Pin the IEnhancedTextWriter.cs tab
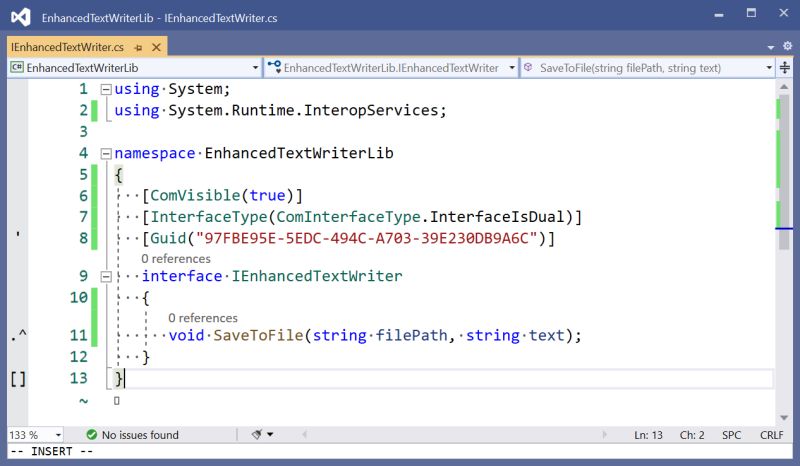 138,47
